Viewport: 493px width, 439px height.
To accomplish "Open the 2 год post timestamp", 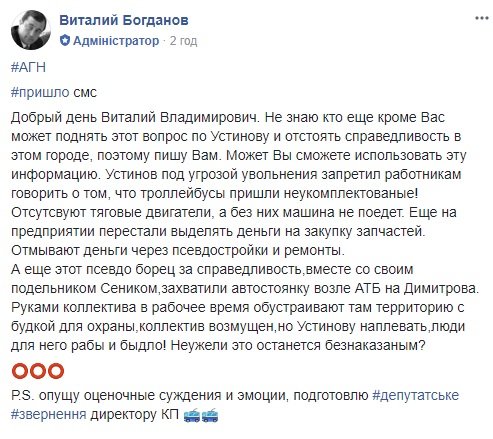I will (183, 41).
